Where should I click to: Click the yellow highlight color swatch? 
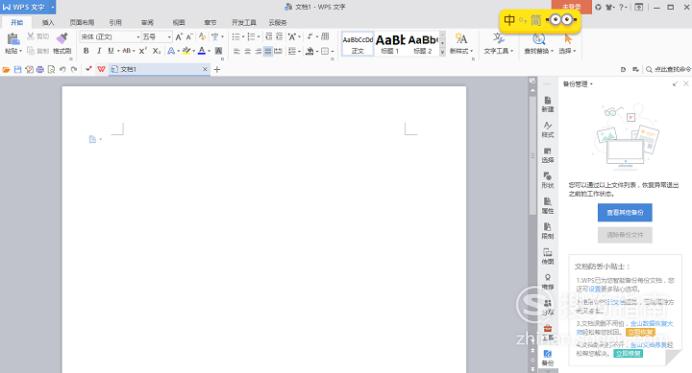[x=186, y=51]
